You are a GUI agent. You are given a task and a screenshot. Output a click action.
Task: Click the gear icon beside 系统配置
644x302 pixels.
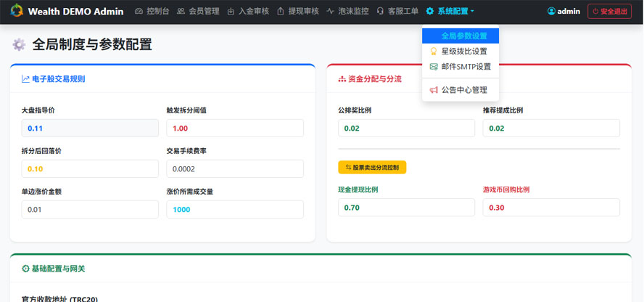point(429,11)
